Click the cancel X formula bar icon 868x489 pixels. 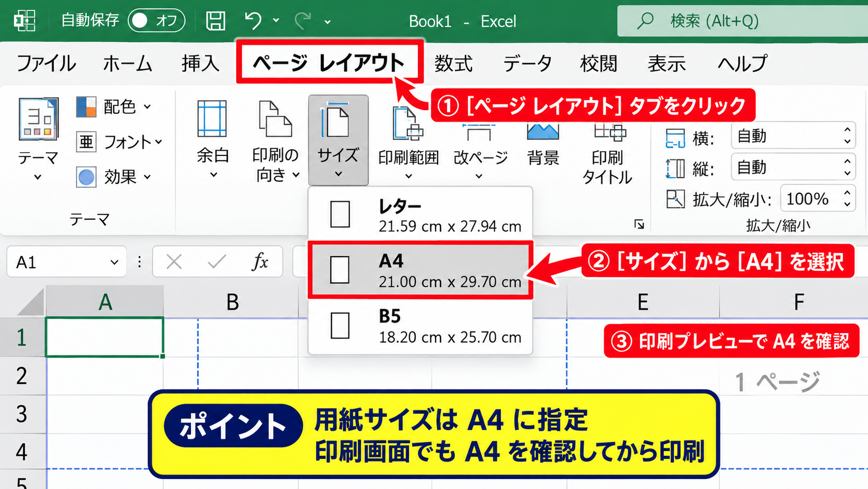(174, 261)
